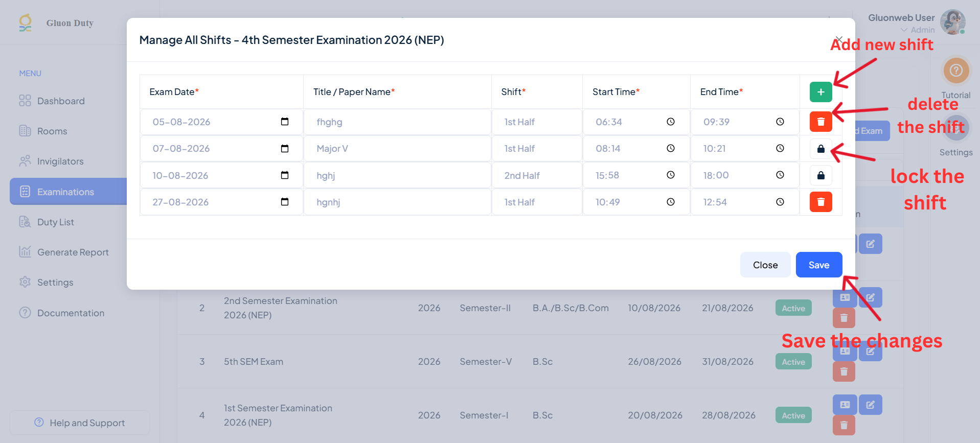Open clock picker for 09:39 end time
This screenshot has width=980, height=443.
click(780, 122)
